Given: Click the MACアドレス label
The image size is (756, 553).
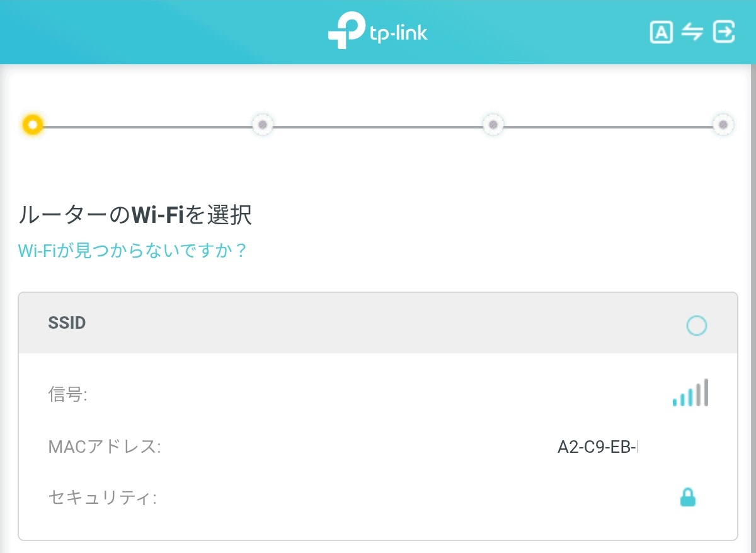Looking at the screenshot, I should point(105,447).
